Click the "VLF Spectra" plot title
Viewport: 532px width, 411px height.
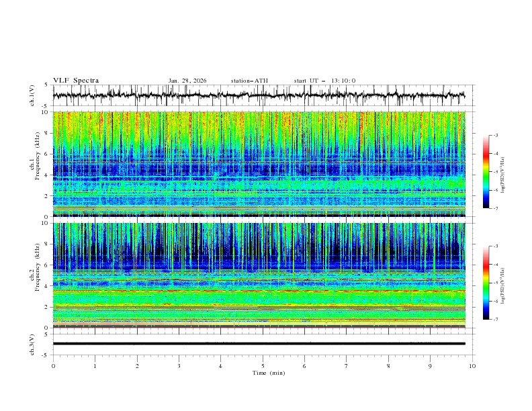pyautogui.click(x=76, y=81)
